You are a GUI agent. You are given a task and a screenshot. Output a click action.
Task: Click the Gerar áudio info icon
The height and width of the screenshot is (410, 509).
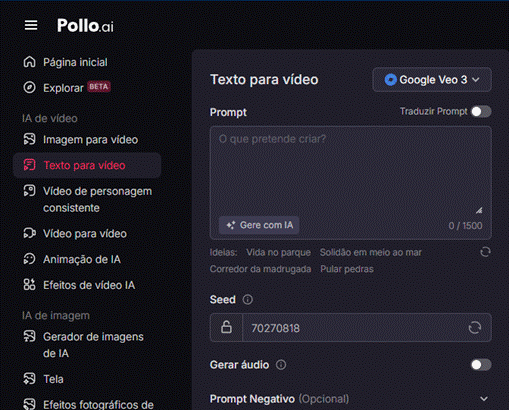click(x=281, y=365)
